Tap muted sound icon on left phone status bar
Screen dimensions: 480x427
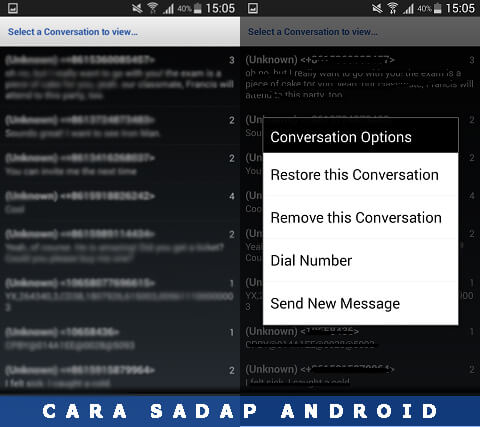pyautogui.click(x=137, y=8)
